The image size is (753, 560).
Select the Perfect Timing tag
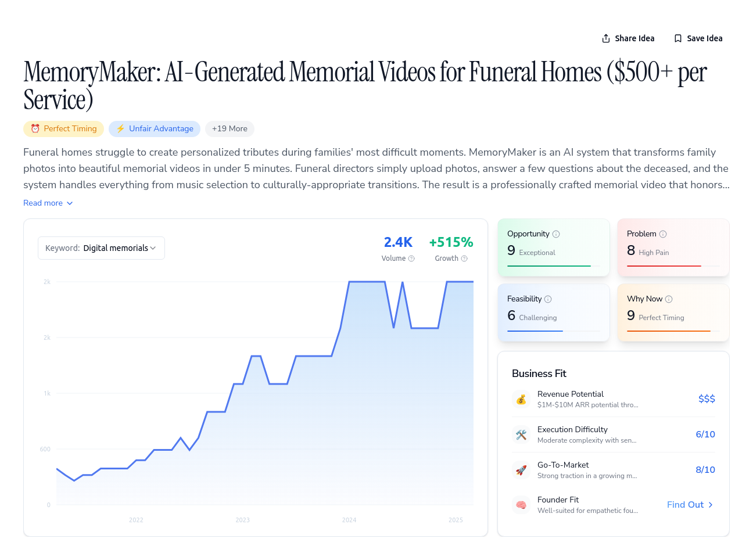coord(64,129)
